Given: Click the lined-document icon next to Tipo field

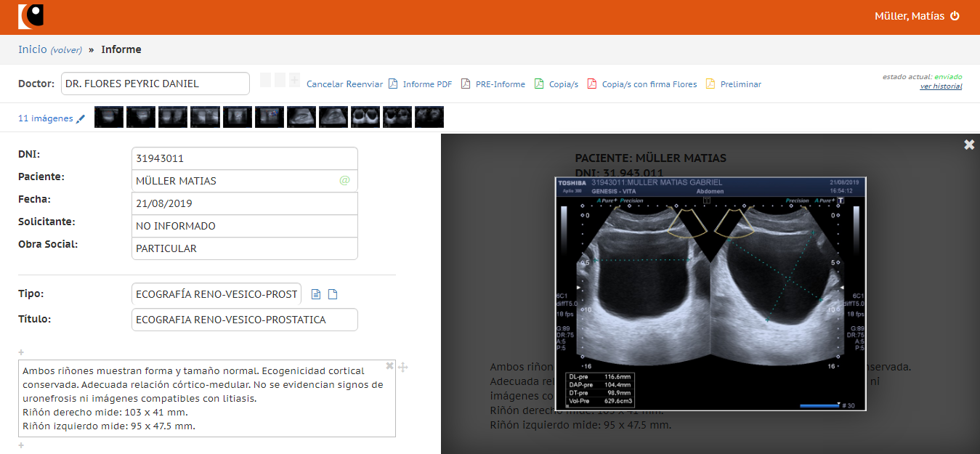Looking at the screenshot, I should [x=316, y=294].
